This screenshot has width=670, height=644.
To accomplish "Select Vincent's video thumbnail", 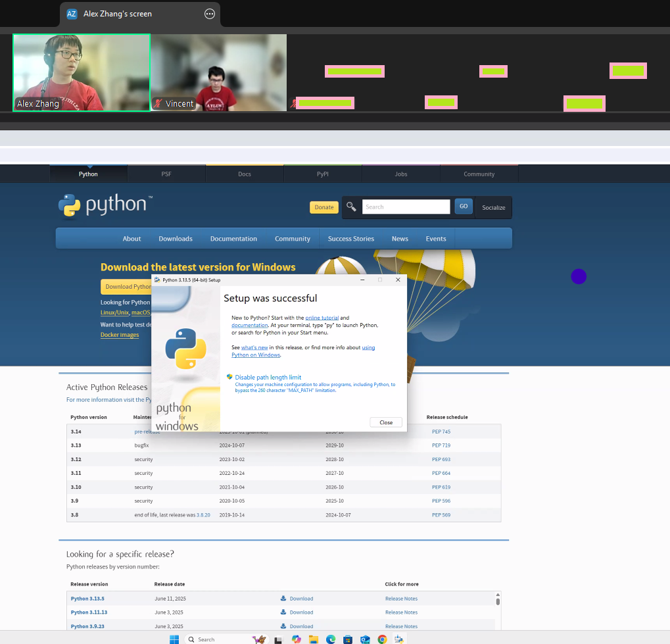I will pyautogui.click(x=218, y=73).
